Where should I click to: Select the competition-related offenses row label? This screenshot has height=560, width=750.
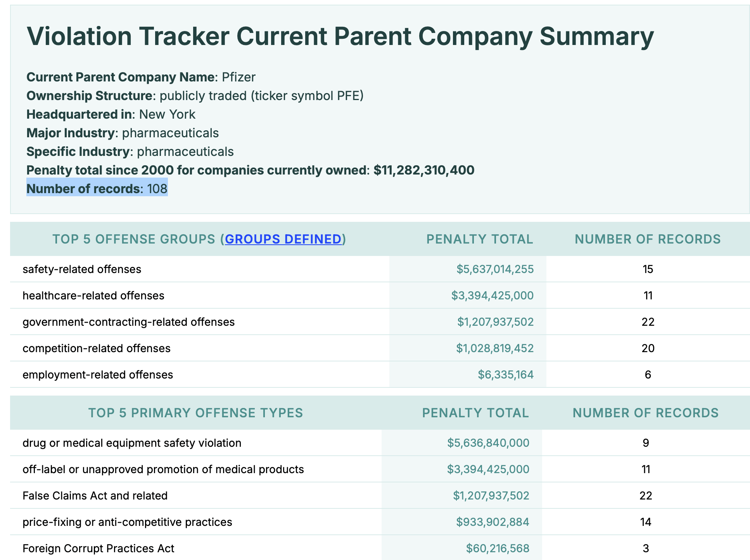pos(97,348)
